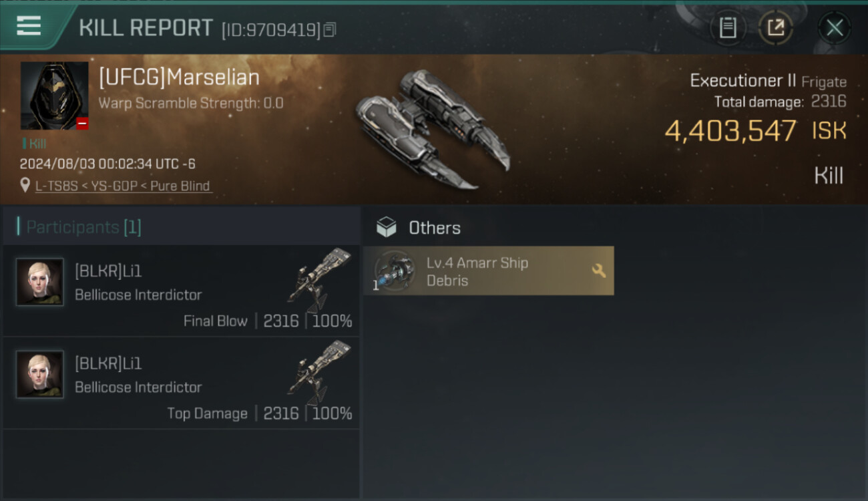Click the [UFCG]Marselian pilot name
This screenshot has height=501, width=868.
[x=179, y=77]
